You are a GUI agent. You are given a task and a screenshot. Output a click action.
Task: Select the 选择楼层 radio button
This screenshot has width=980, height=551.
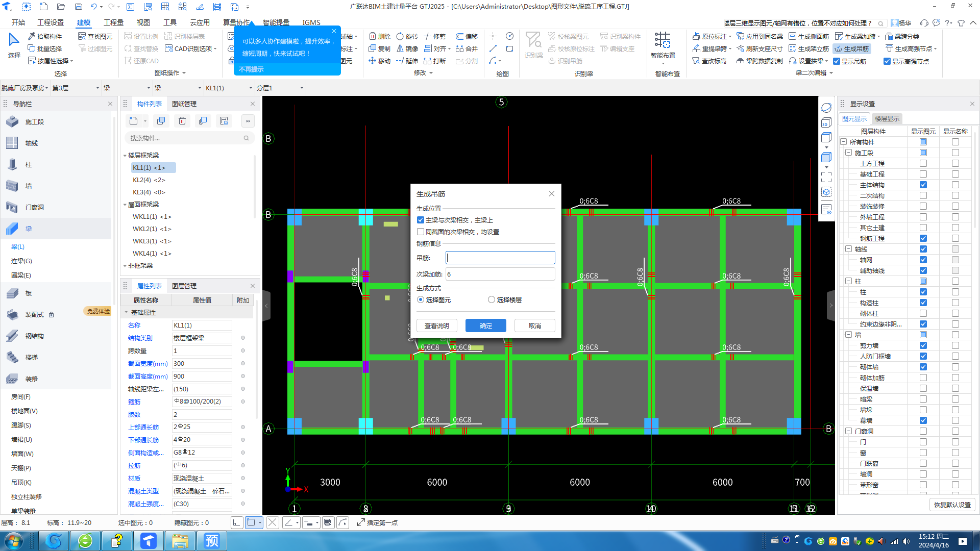click(492, 299)
